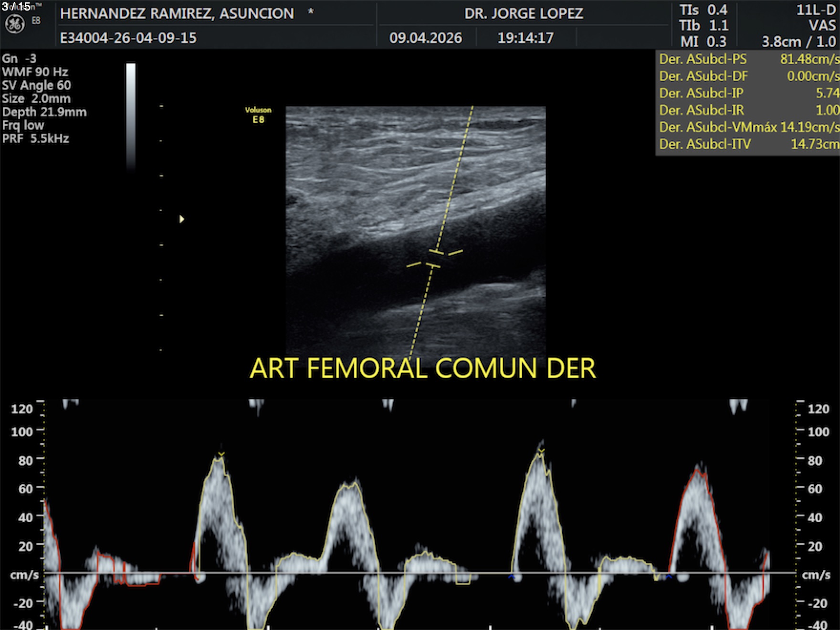
Task: Click the focal zone triangle marker
Action: pos(182,219)
